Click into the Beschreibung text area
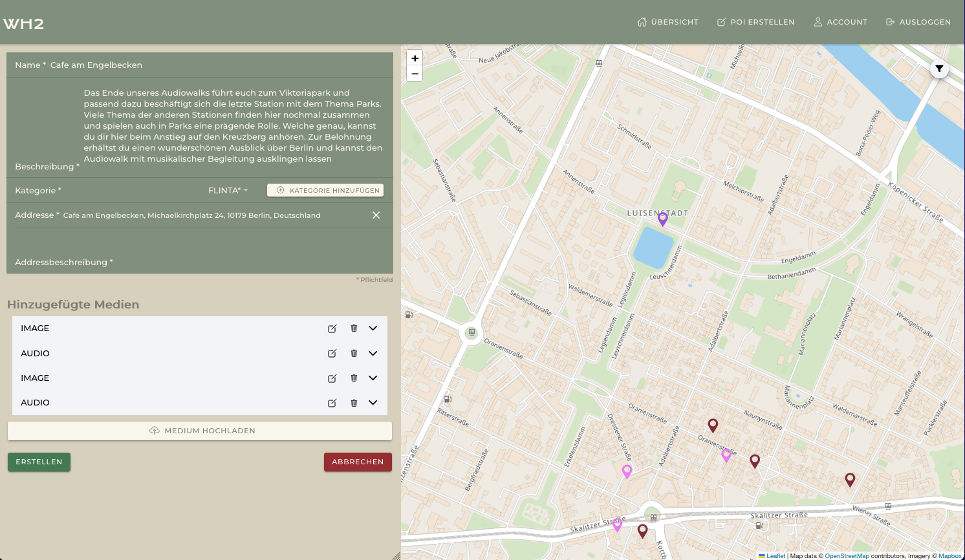 (x=235, y=126)
